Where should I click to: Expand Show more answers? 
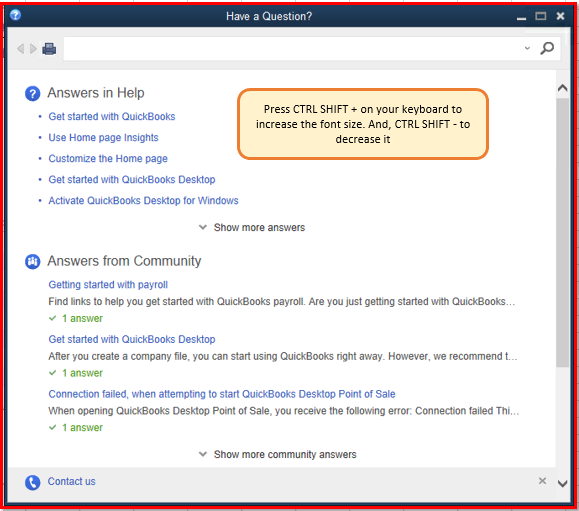[252, 227]
